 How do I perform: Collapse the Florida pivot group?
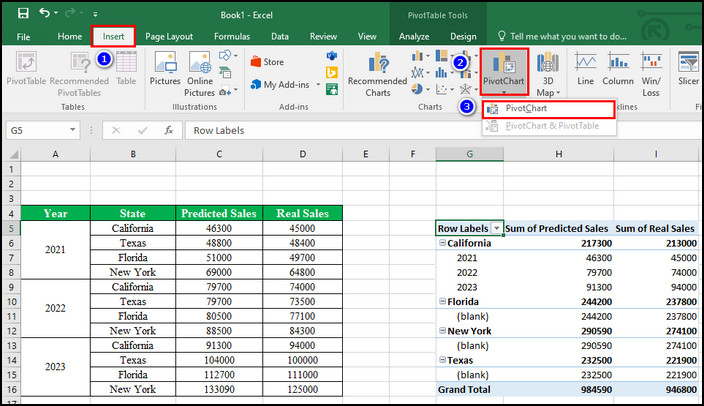442,301
